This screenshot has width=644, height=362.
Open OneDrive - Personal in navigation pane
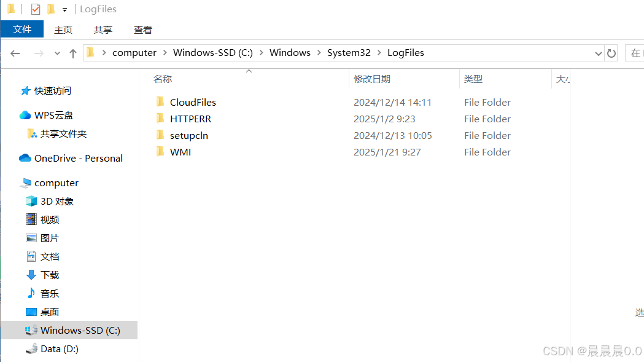pos(78,159)
